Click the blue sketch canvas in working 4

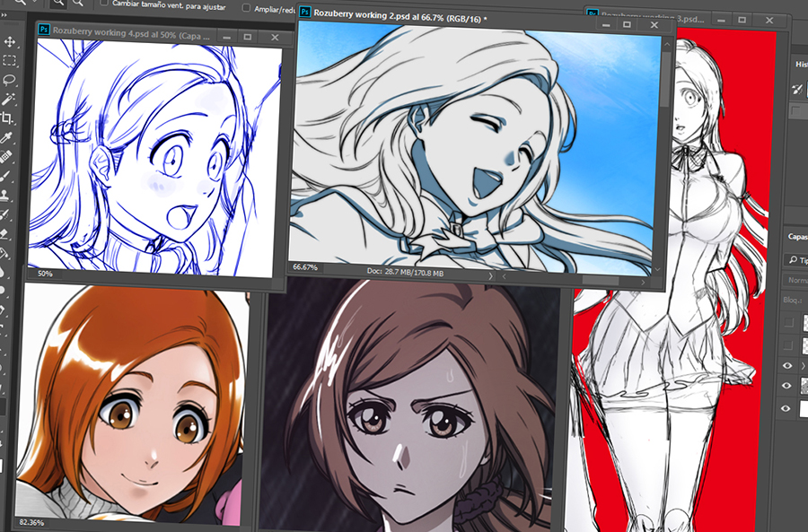point(154,157)
